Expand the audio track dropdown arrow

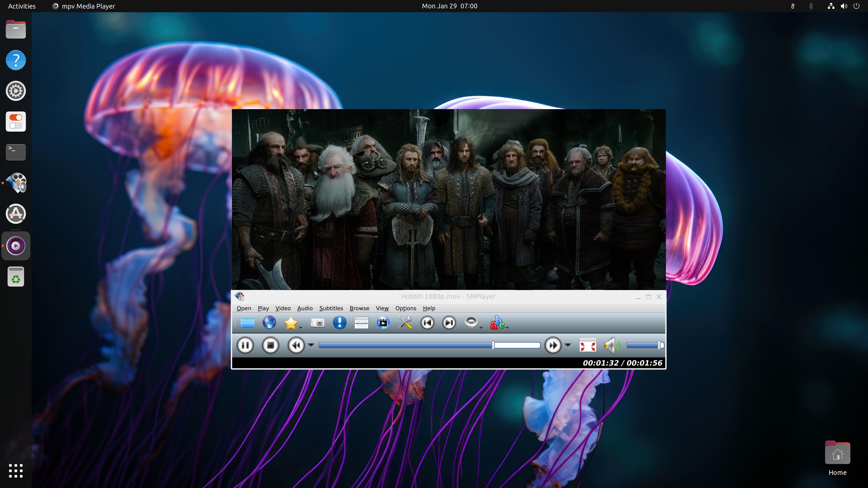(481, 328)
